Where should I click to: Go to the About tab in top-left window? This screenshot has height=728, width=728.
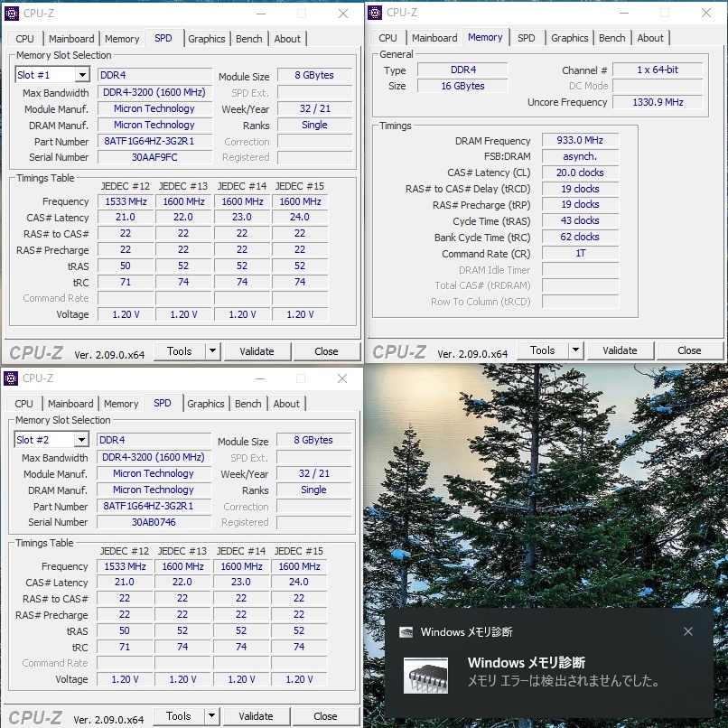coord(287,39)
